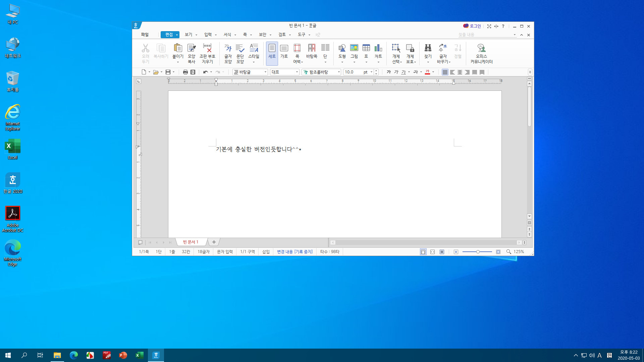The width and height of the screenshot is (644, 362).
Task: Select the 빈 문서 1 document tab
Action: (x=191, y=242)
